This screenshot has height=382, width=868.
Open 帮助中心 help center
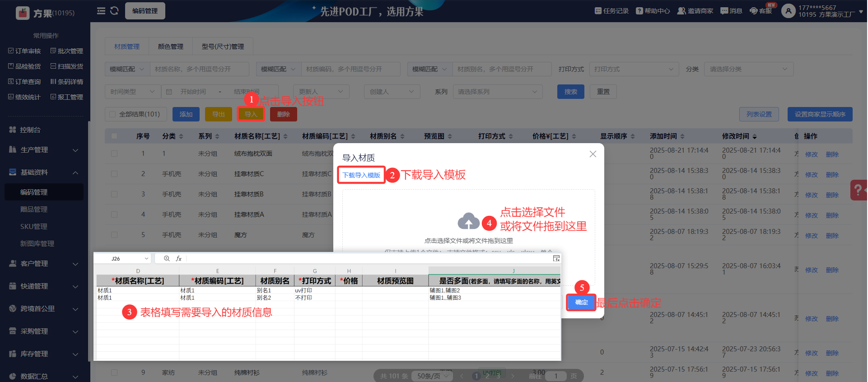click(653, 11)
